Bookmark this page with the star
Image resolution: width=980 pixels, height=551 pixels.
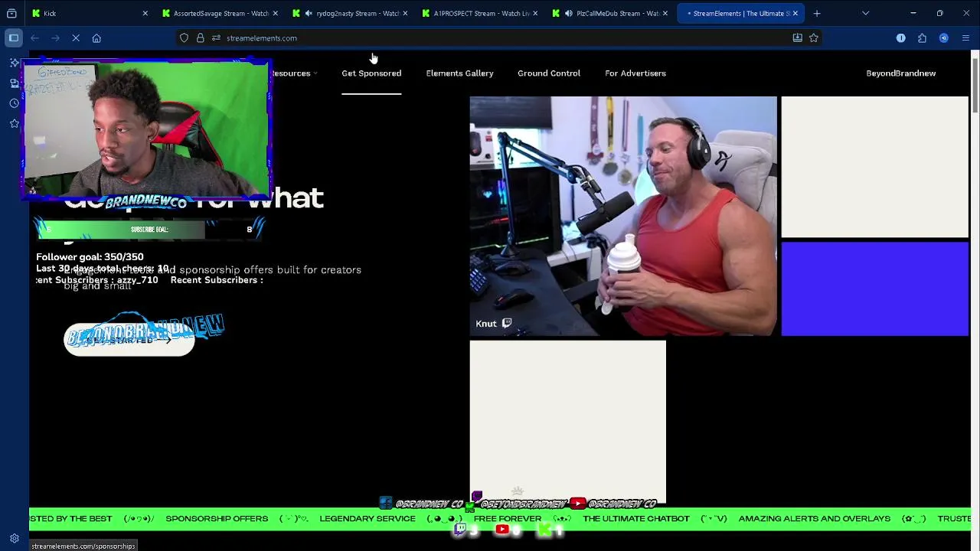(814, 37)
